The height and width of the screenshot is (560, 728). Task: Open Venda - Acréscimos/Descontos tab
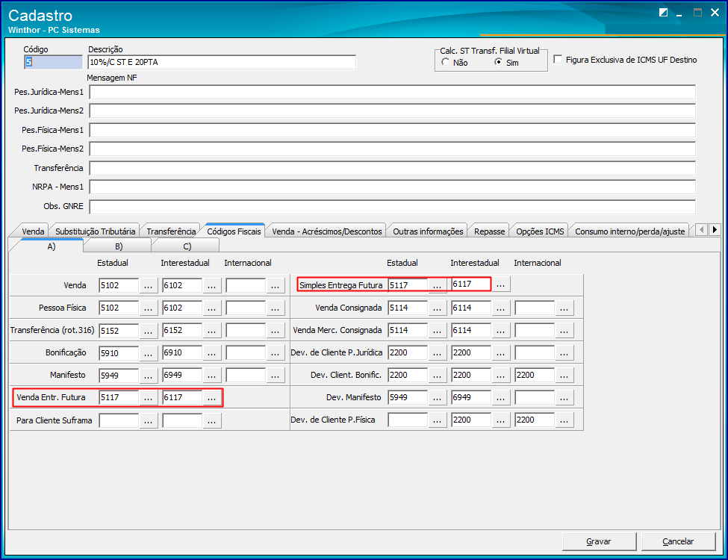(327, 231)
